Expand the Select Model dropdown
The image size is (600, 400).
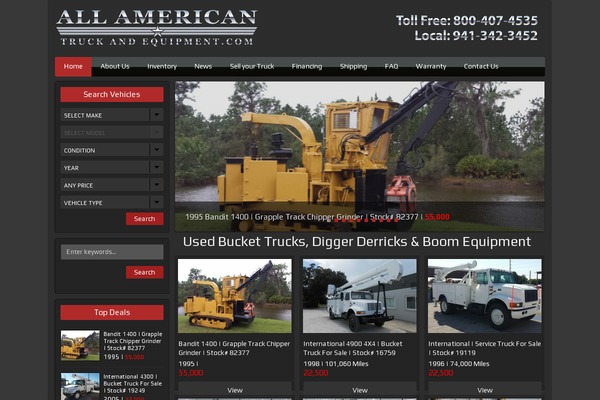(112, 132)
